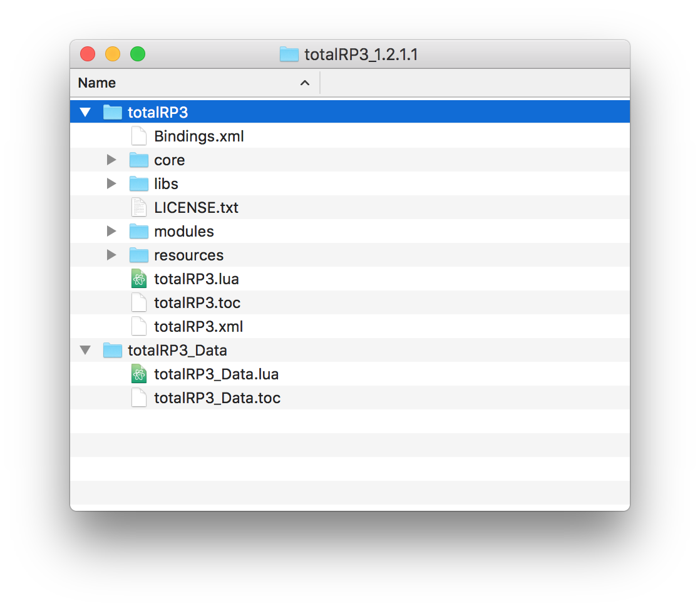Click the totalRP3_Data.lua Lua script icon
Screen dimensions: 700x611
138,374
